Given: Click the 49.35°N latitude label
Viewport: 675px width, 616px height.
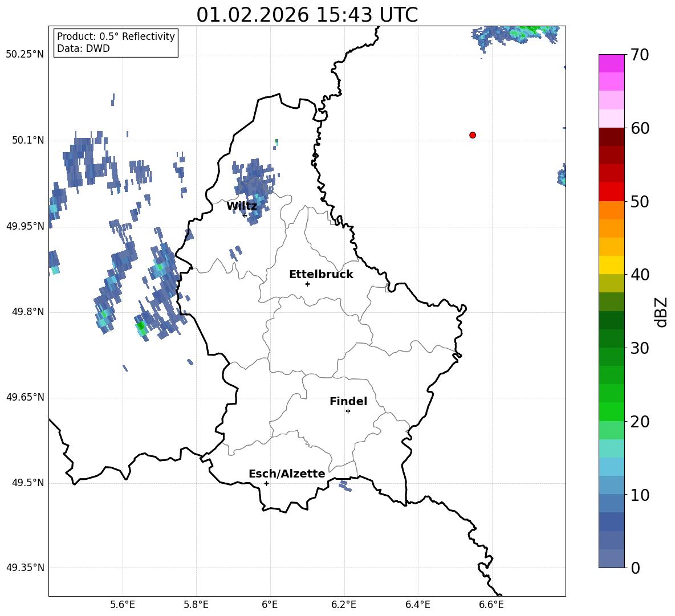Looking at the screenshot, I should (25, 568).
